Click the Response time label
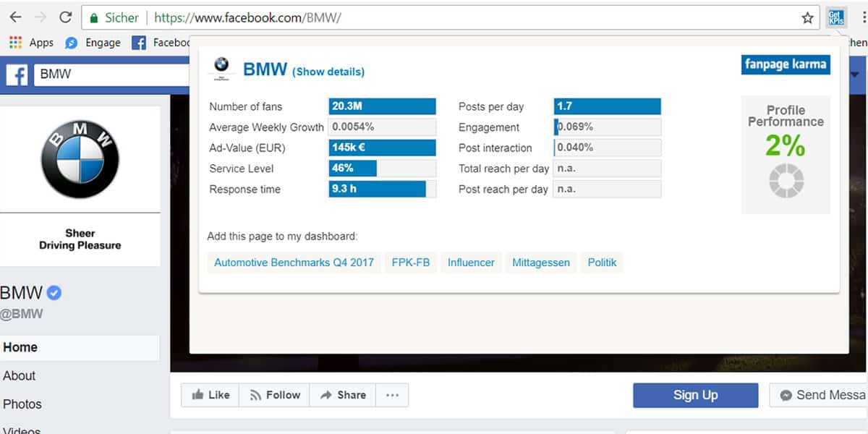Viewport: 868px width, 434px height. click(244, 190)
